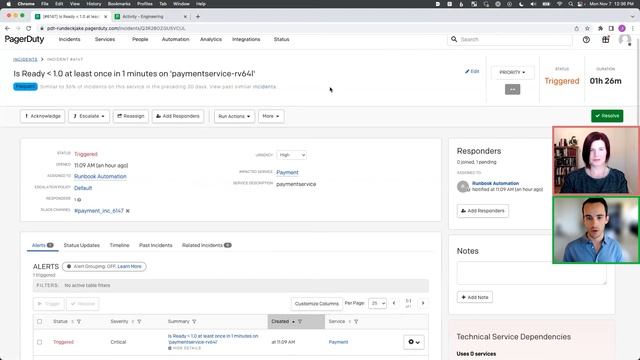Open macOS Spotlight search
Screen dimensions: 640x360
click(x=571, y=4)
